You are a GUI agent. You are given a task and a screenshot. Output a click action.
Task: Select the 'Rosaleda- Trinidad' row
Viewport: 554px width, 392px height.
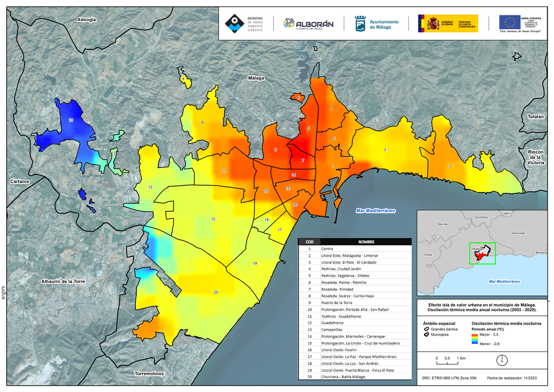tap(355, 289)
